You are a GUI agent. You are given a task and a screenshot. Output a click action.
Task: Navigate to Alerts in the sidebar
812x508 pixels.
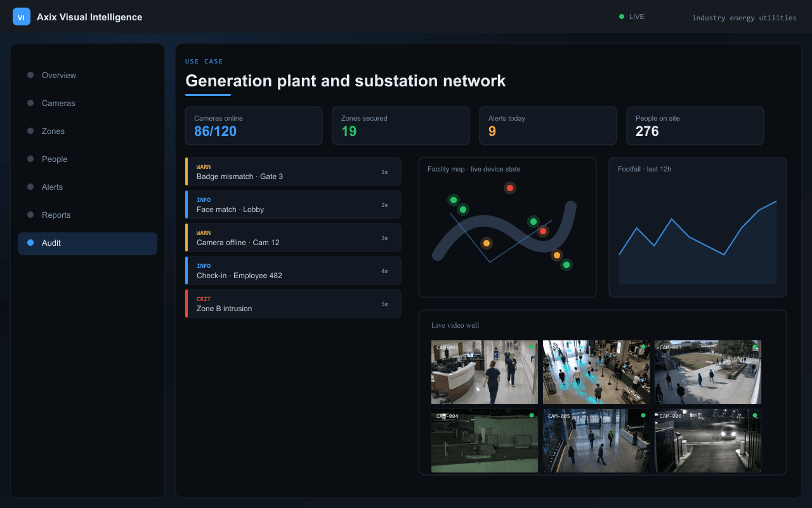[88, 187]
